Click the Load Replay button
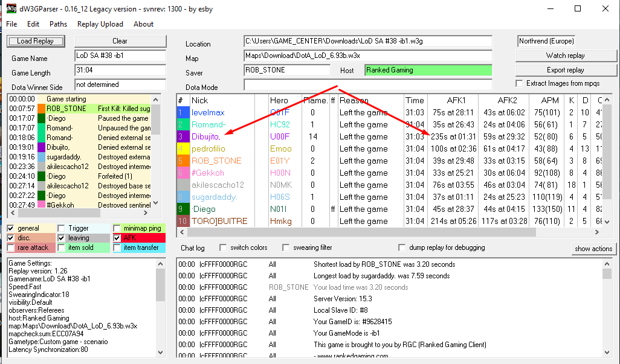 click(x=36, y=41)
